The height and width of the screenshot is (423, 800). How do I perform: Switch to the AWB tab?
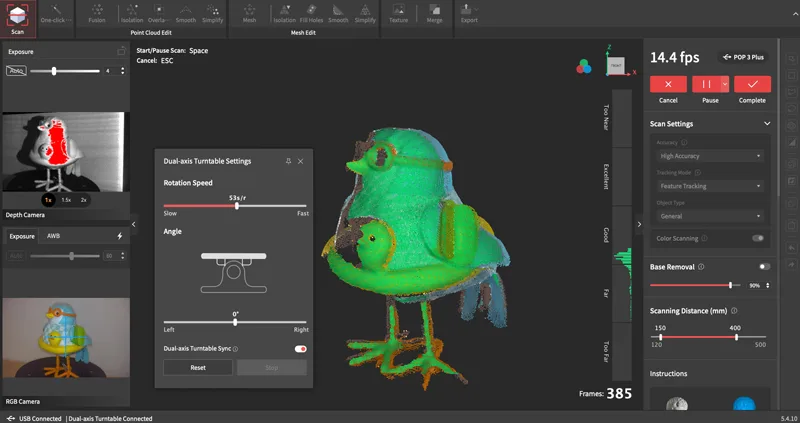54,236
